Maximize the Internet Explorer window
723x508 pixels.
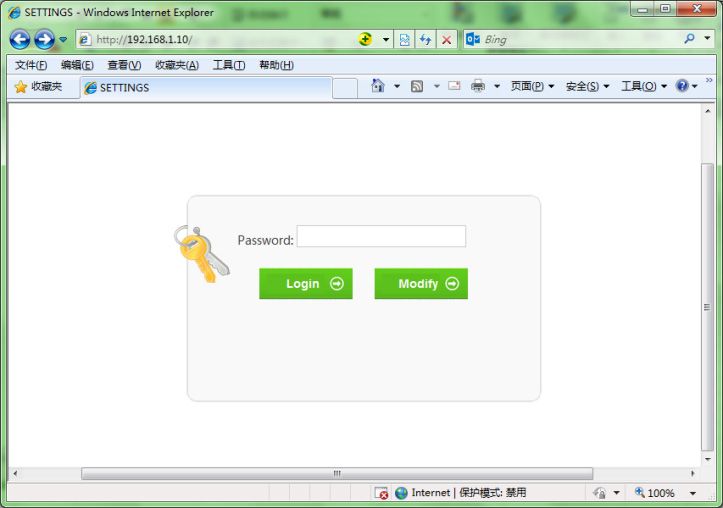[x=665, y=9]
